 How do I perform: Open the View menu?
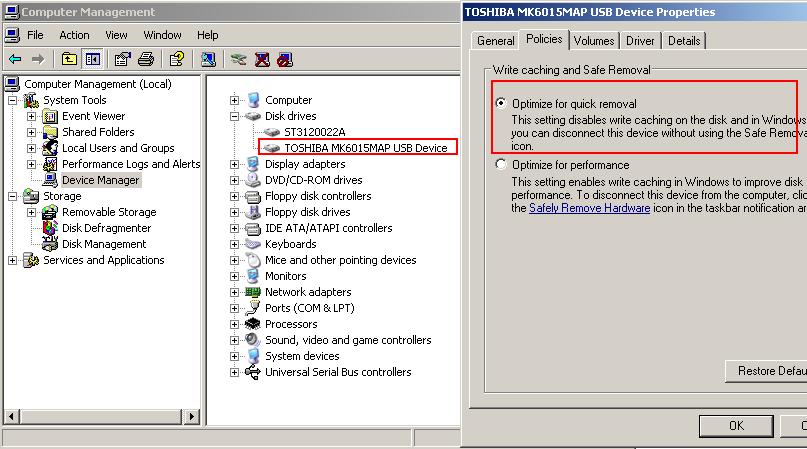pyautogui.click(x=116, y=35)
